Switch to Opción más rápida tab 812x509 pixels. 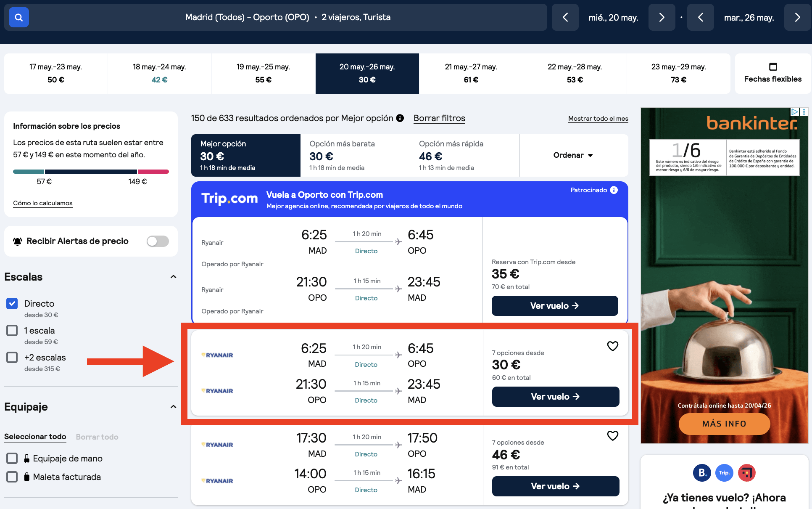465,155
